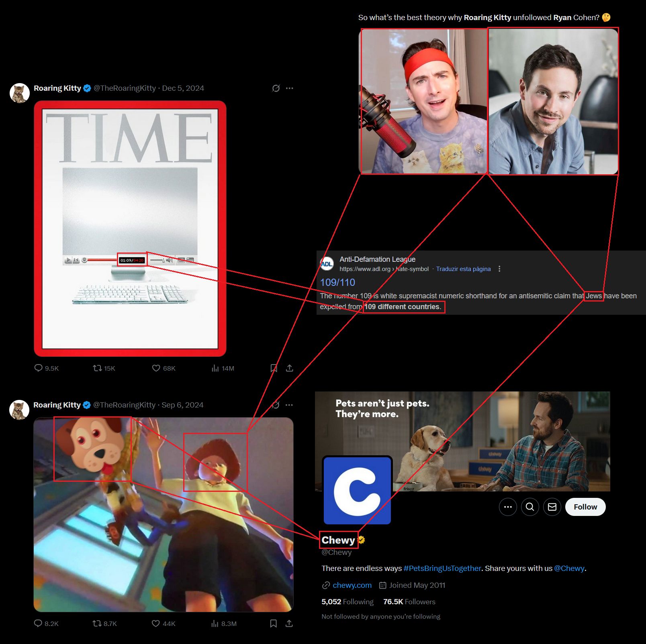This screenshot has width=646, height=644.
Task: Click Joined May 2011 text
Action: click(417, 585)
